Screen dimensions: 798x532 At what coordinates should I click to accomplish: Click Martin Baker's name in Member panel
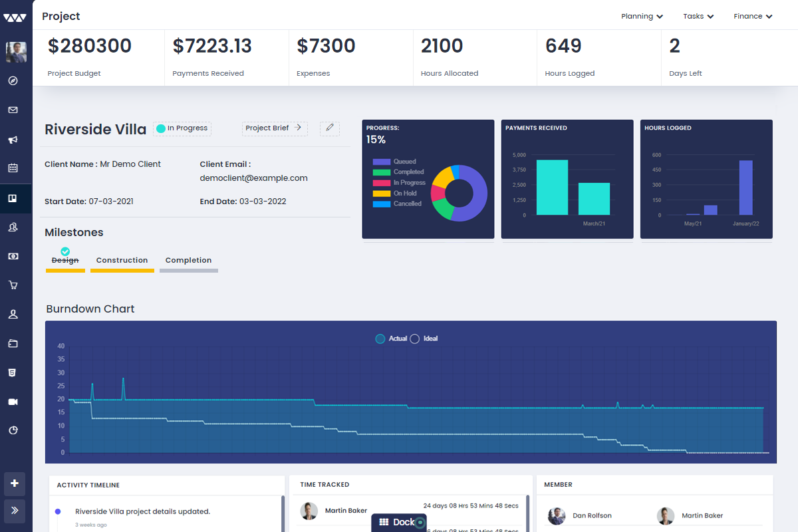click(702, 516)
